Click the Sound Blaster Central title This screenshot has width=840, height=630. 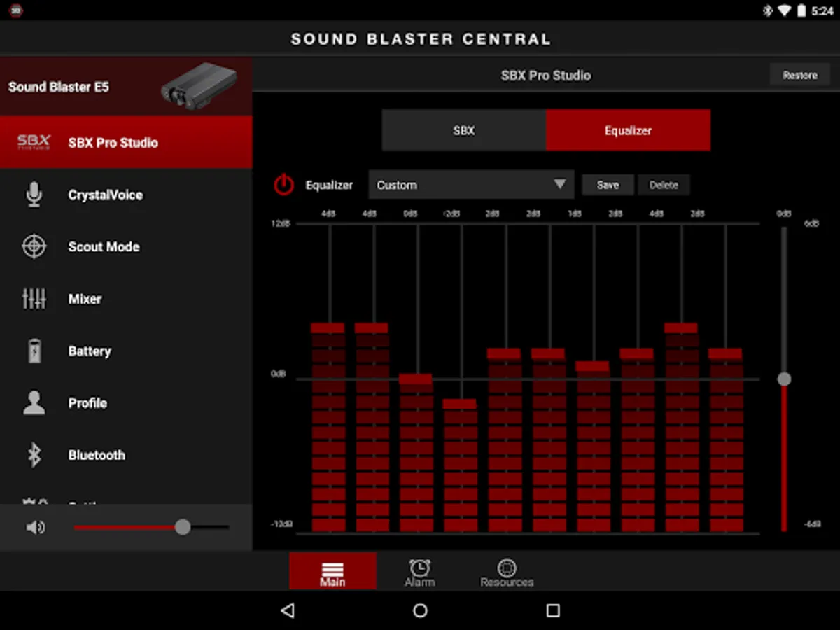click(421, 39)
